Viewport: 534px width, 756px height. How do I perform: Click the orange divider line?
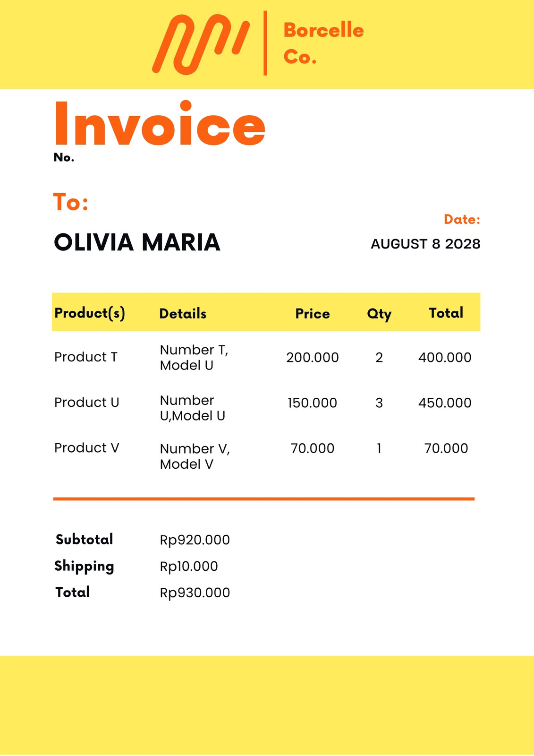click(264, 498)
